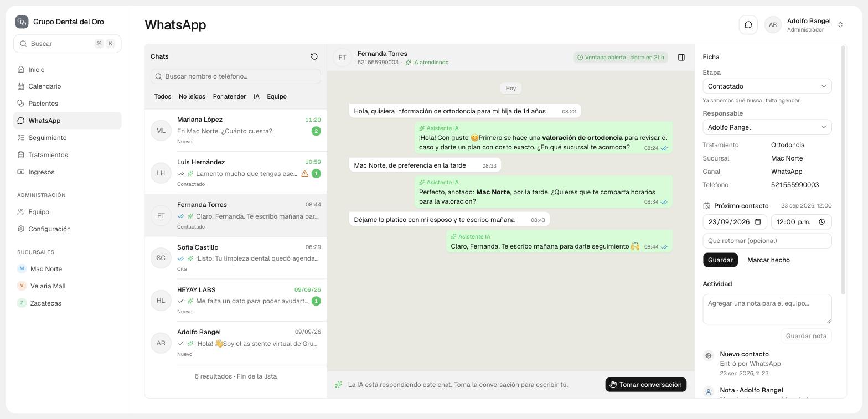The image size is (868, 419).
Task: Select WhatsApp in sidebar
Action: coord(68,121)
